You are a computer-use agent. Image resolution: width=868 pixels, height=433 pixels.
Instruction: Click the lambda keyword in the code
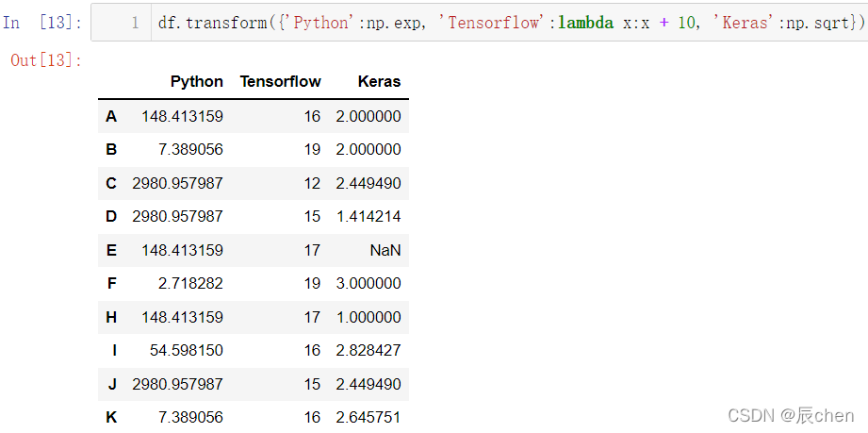585,23
